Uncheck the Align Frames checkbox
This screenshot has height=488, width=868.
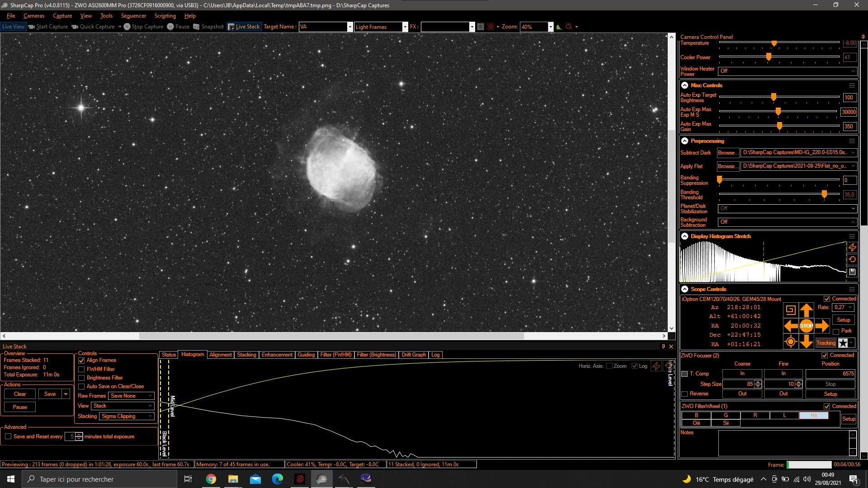point(81,361)
